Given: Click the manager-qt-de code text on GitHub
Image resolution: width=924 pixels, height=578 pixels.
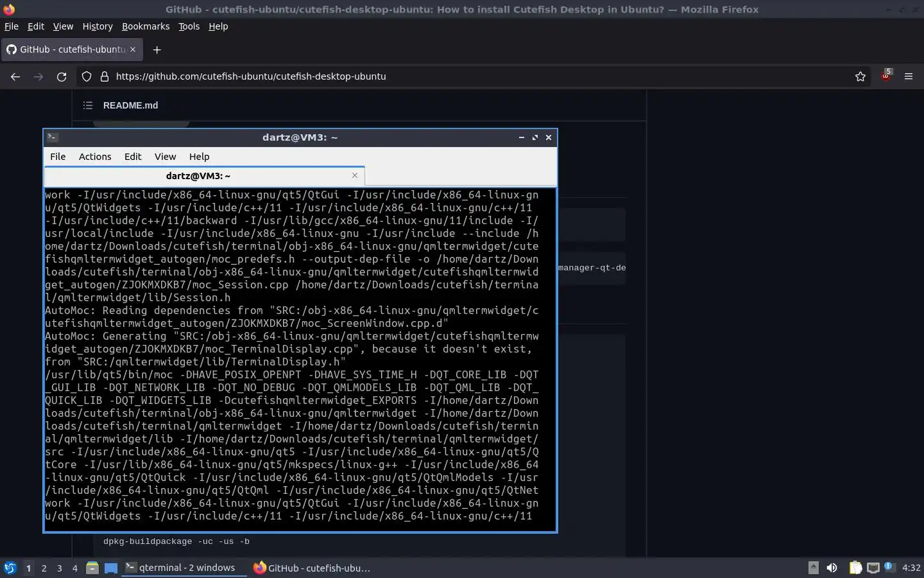Looking at the screenshot, I should 592,268.
